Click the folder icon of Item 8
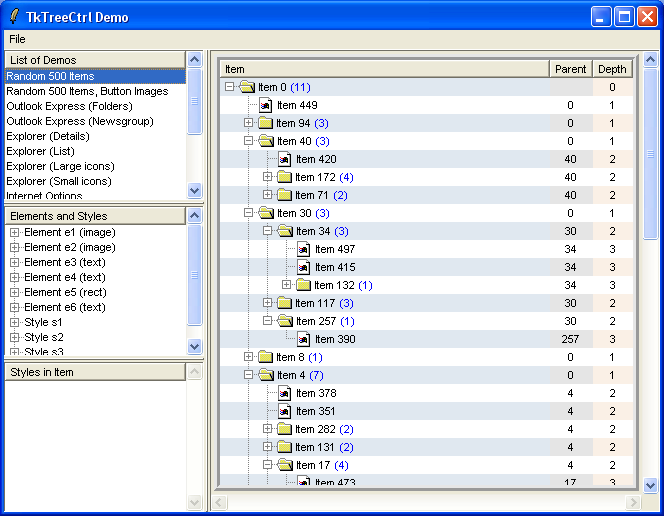The height and width of the screenshot is (516, 664). click(266, 357)
